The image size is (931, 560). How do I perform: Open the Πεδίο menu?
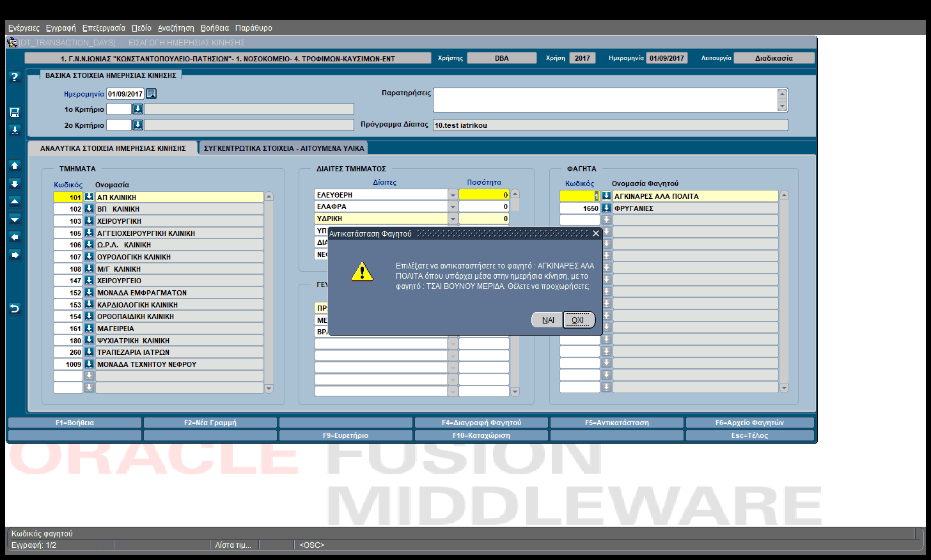141,28
